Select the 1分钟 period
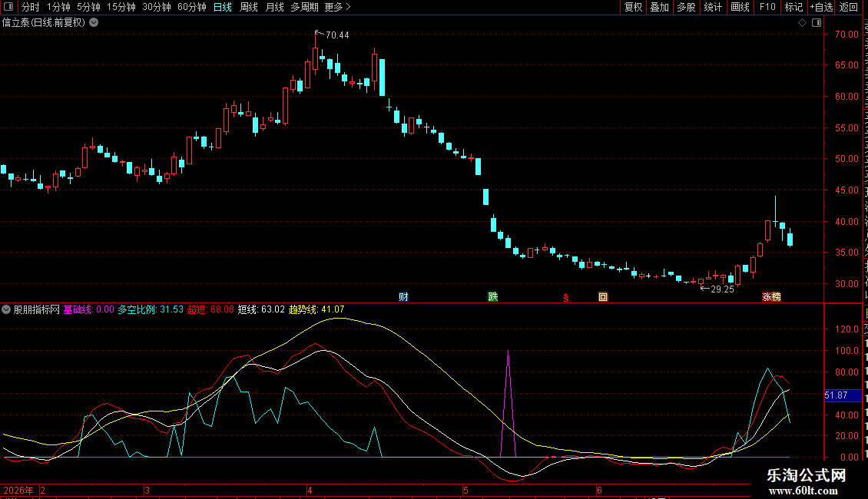868x499 pixels. (58, 7)
